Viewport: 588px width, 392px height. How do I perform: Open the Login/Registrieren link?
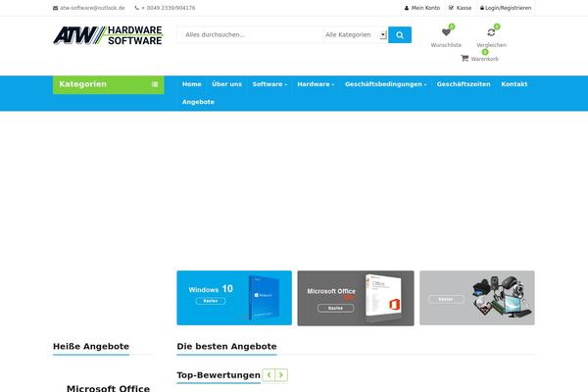(506, 8)
